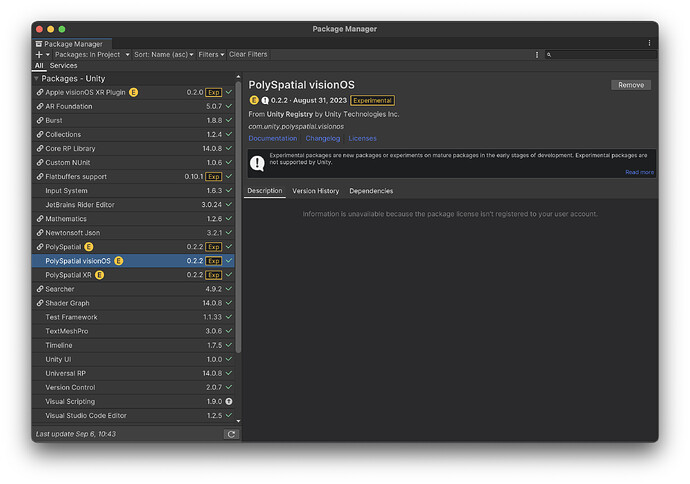Viewport: 690px width, 484px height.
Task: Open the add-package dropdown arrow
Action: tap(48, 55)
